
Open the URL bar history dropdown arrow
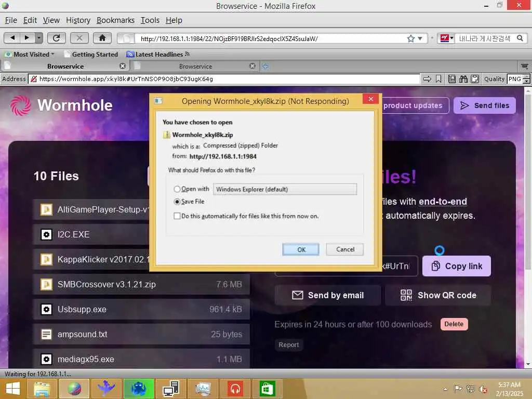420,38
